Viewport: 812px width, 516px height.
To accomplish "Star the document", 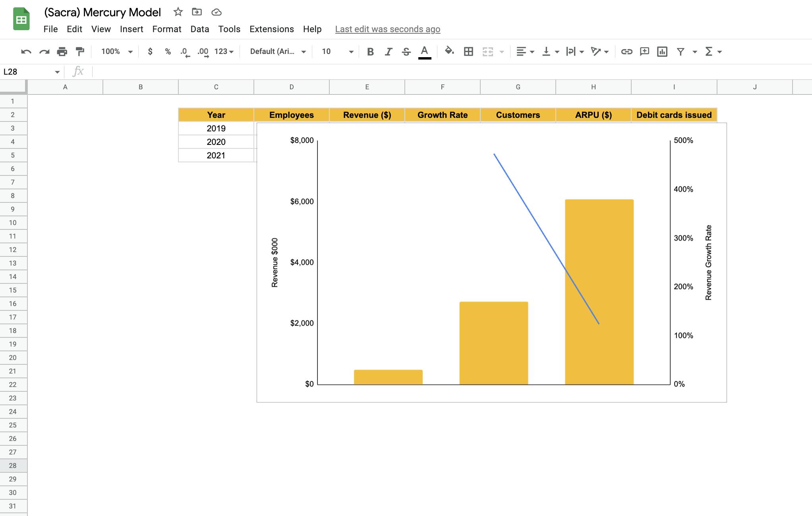I will pos(178,12).
